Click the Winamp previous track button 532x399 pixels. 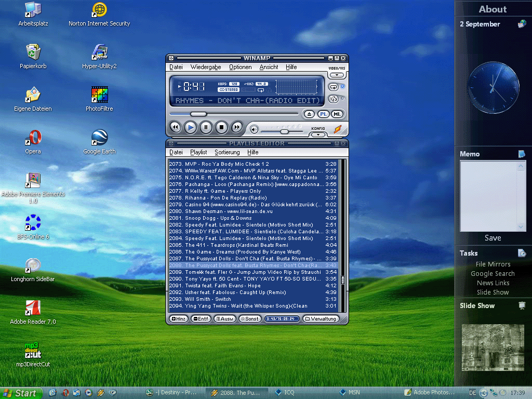click(x=176, y=127)
